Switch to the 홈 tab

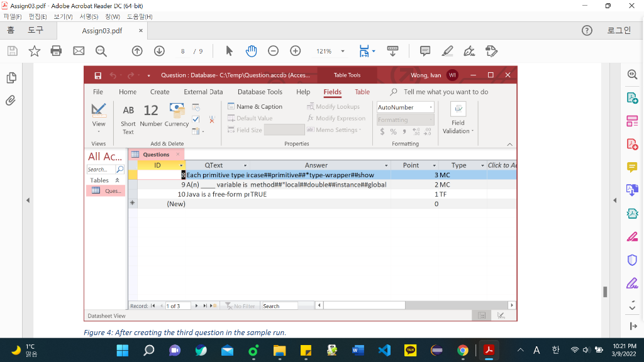pyautogui.click(x=11, y=30)
